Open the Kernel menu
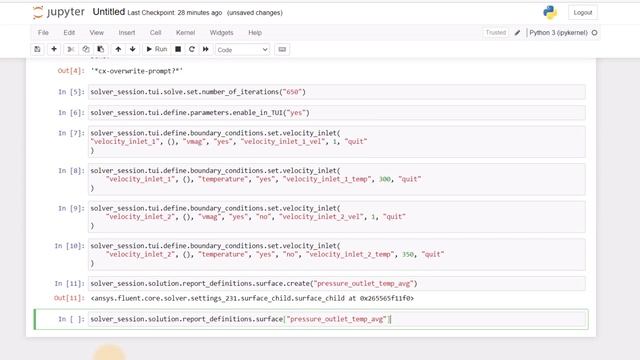The image size is (640, 360). [x=185, y=33]
